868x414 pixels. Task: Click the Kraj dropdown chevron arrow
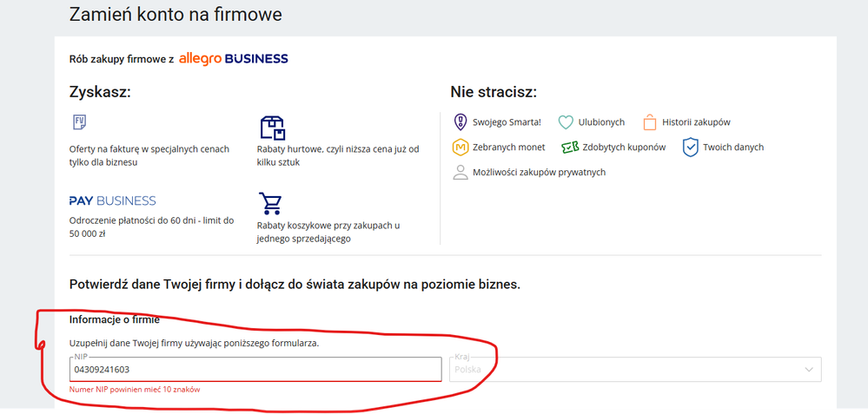click(809, 370)
